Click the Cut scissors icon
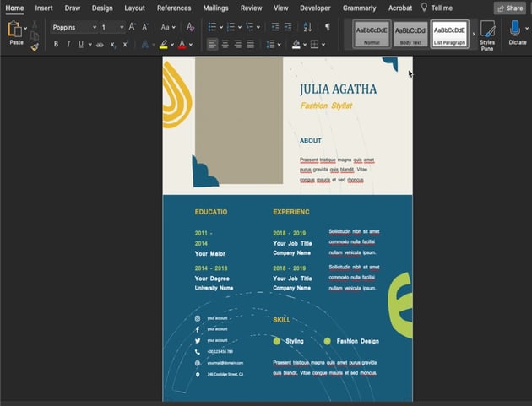The image size is (532, 406). tap(35, 24)
